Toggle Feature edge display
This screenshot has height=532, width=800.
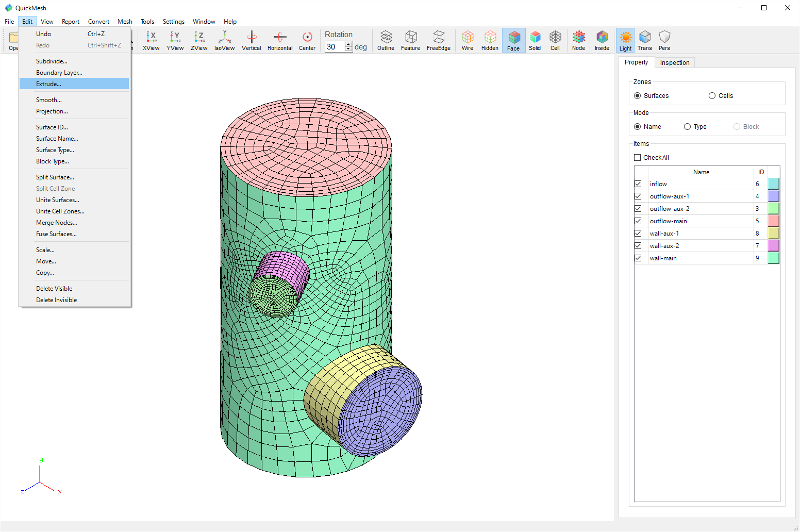tap(411, 40)
